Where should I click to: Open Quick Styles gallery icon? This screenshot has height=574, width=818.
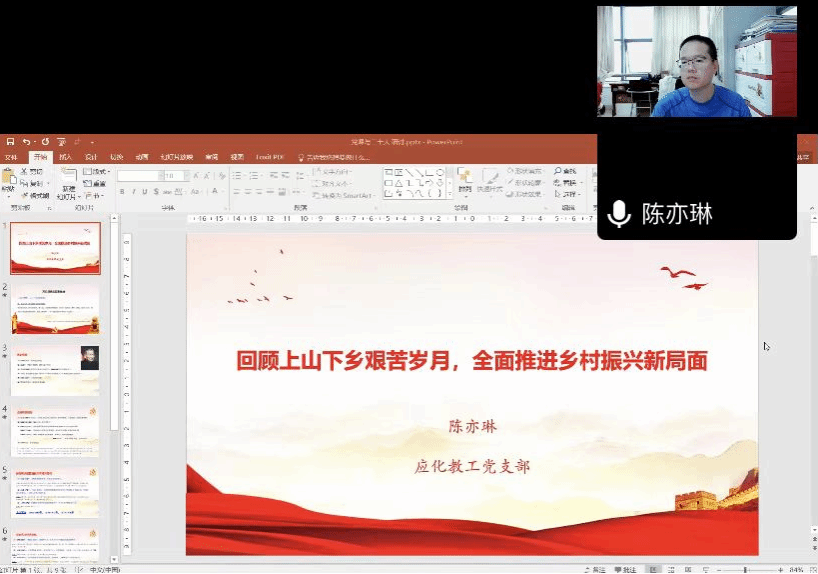pyautogui.click(x=489, y=179)
